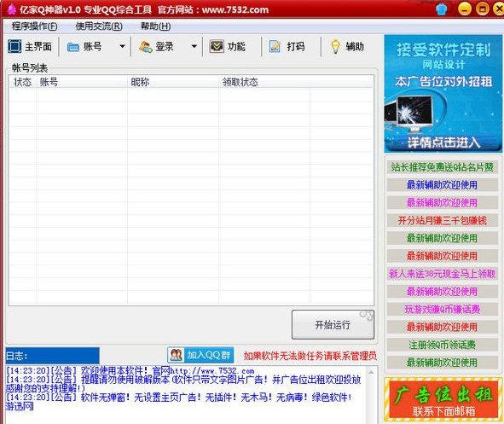Click the 日志 blue label bar
The width and height of the screenshot is (504, 424).
[x=52, y=356]
